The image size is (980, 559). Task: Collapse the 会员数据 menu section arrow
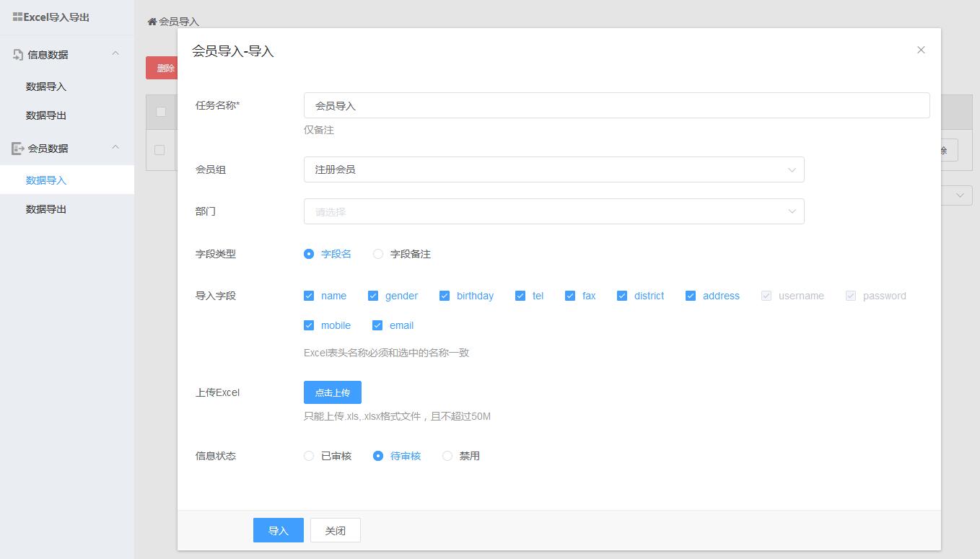point(115,148)
